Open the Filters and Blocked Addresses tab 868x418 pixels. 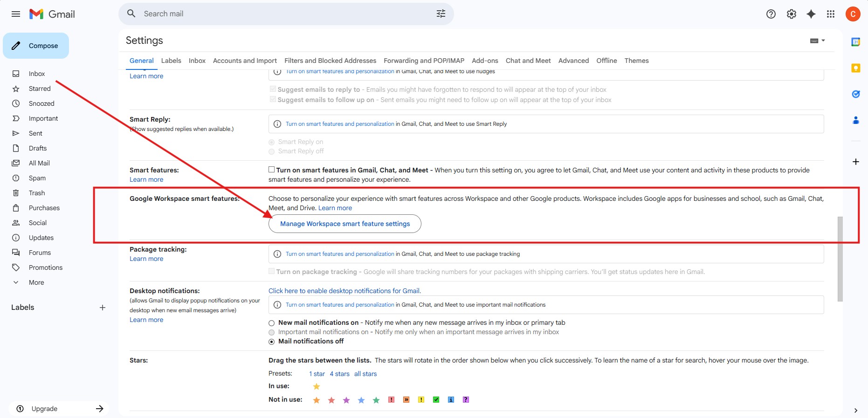click(x=330, y=61)
